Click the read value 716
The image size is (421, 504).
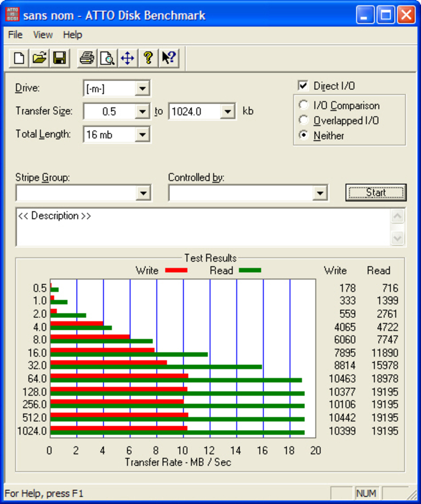(x=390, y=288)
